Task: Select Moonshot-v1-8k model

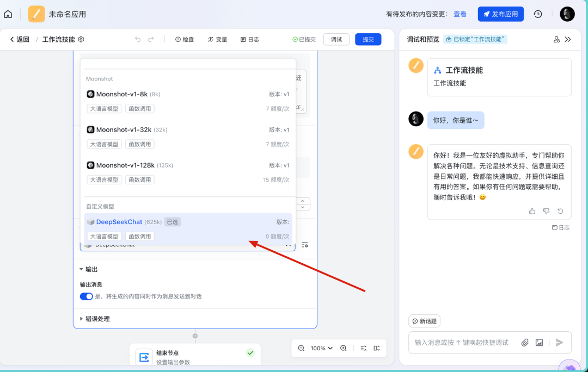Action: pyautogui.click(x=188, y=101)
